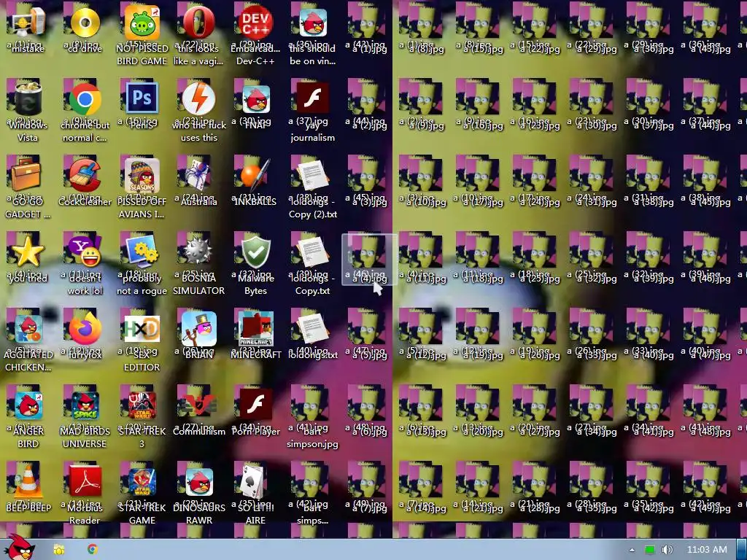Open the gold disc cd drive icon
The image size is (747, 560).
(x=85, y=23)
